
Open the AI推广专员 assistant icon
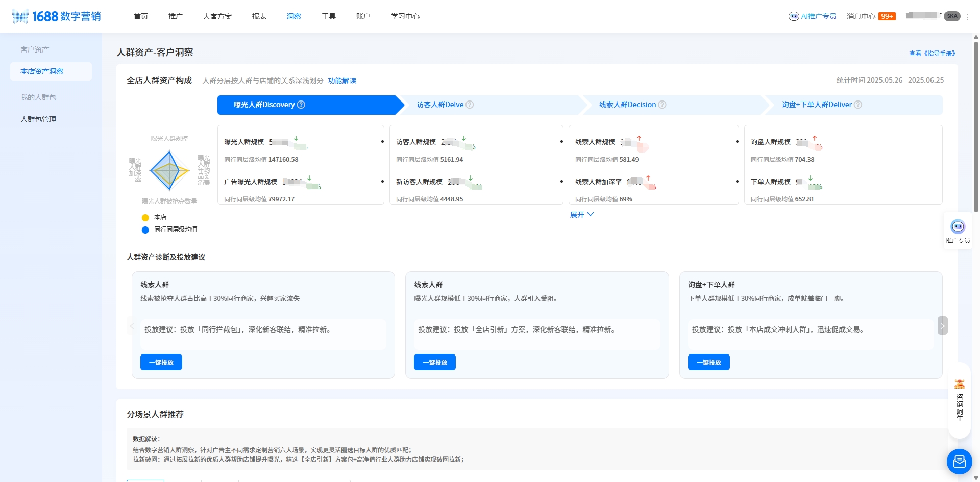[x=794, y=16]
